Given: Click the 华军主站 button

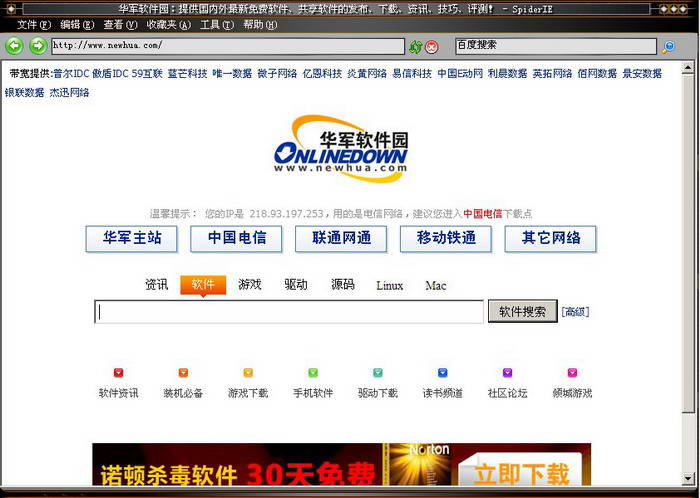Looking at the screenshot, I should [x=132, y=239].
